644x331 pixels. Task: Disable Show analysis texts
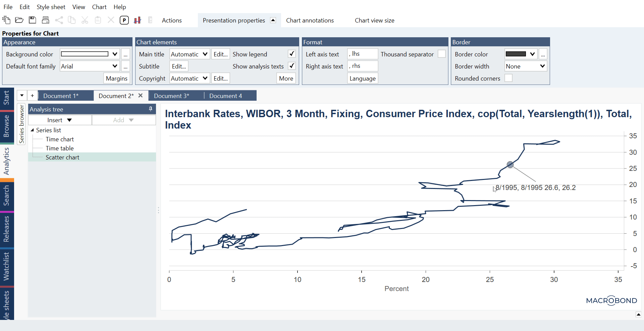point(291,66)
